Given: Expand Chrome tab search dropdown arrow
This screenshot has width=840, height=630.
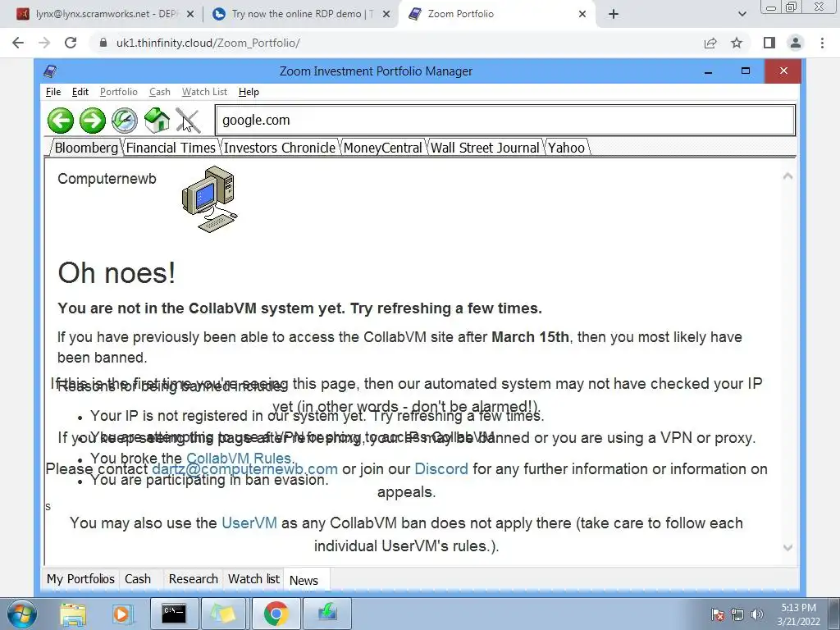Looking at the screenshot, I should 742,14.
